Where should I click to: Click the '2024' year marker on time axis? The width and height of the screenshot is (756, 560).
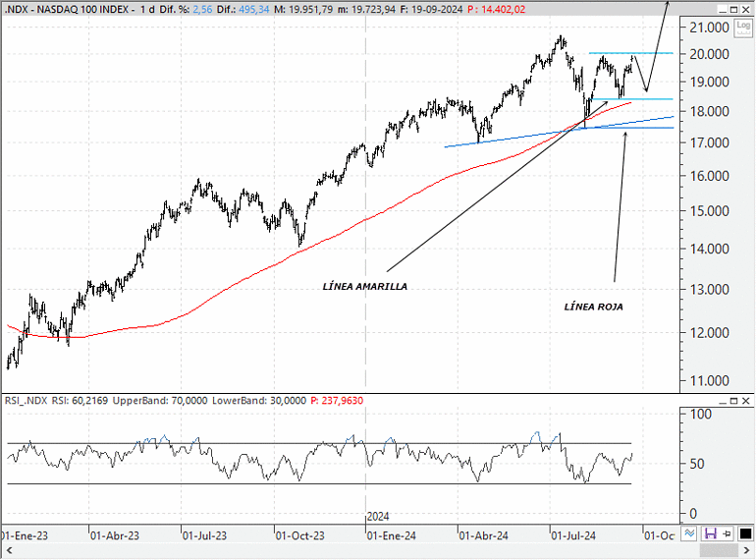(378, 517)
